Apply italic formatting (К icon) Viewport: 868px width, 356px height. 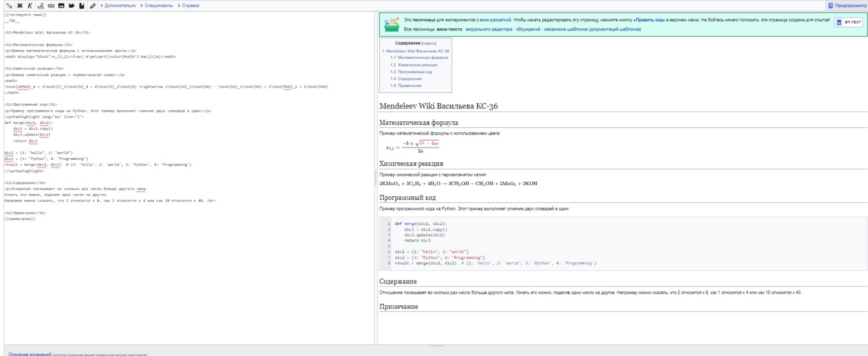30,5
